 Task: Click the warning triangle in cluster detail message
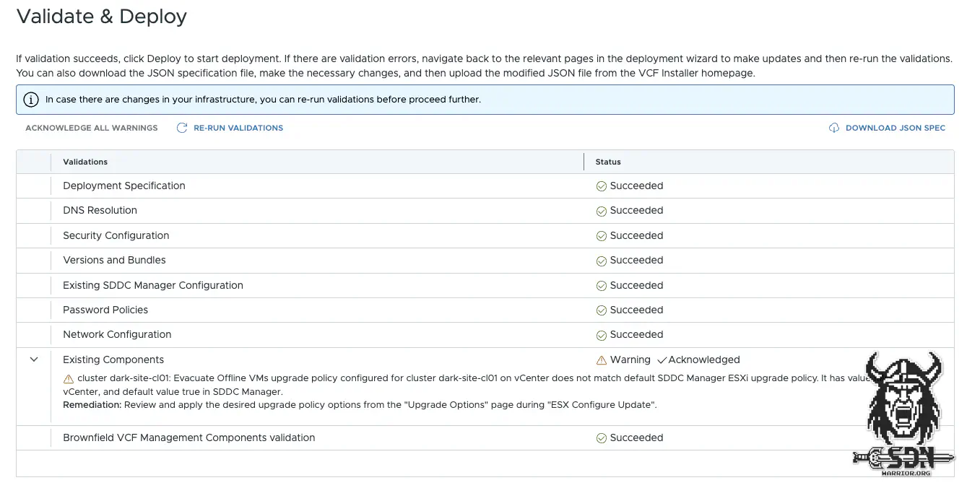click(x=69, y=378)
